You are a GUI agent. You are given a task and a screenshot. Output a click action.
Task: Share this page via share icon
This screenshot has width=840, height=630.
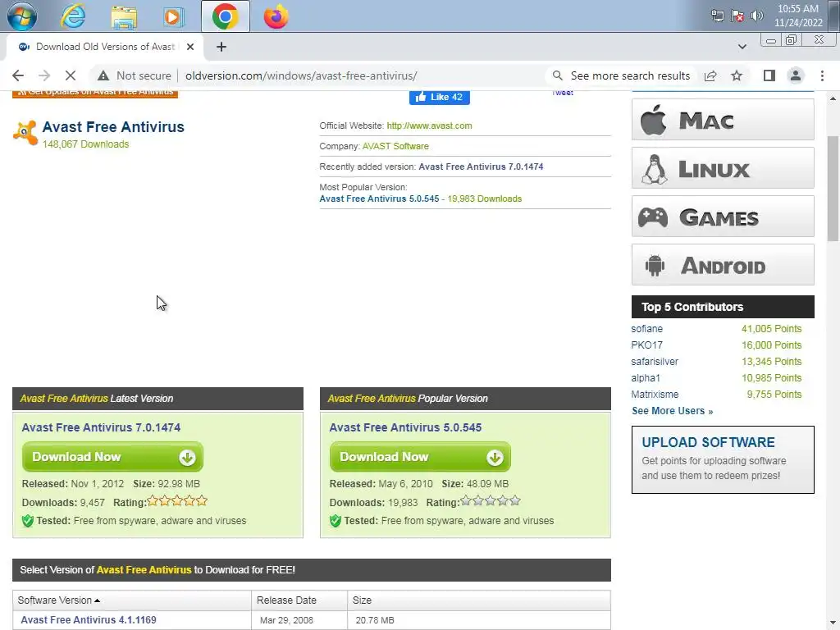tap(710, 75)
